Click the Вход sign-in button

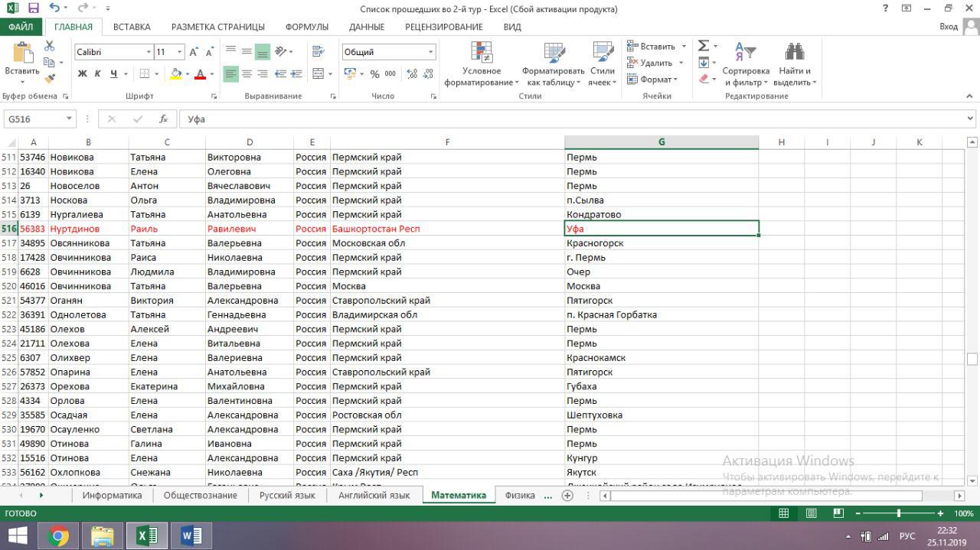pos(949,27)
